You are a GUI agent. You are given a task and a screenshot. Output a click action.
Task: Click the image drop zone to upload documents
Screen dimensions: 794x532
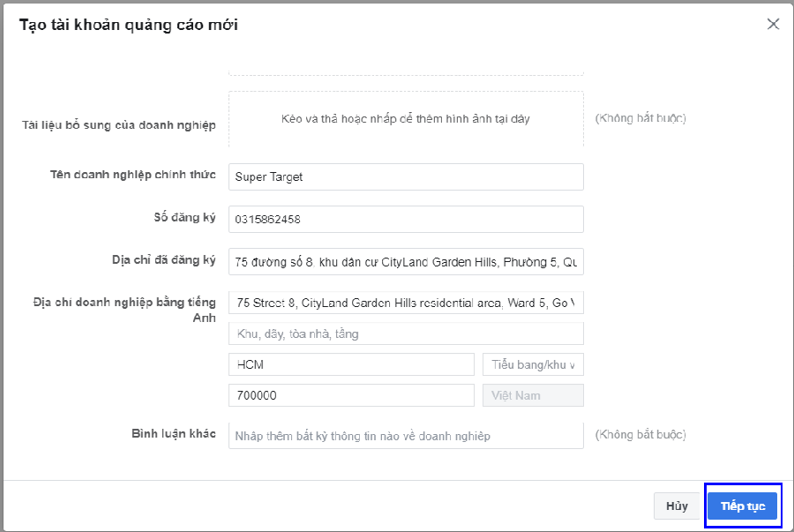tap(406, 119)
